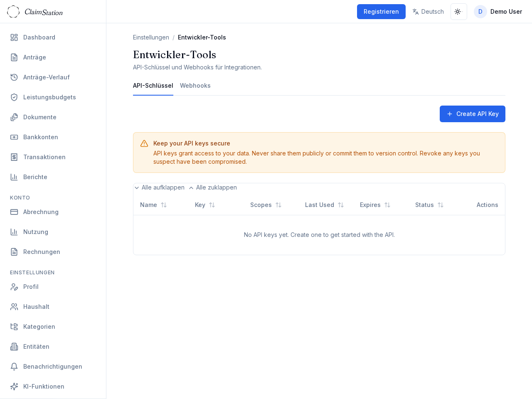Open Transaktionen via its receipt icon

(14, 157)
